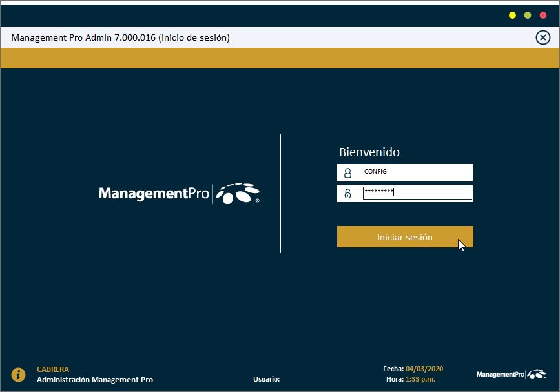Click the Bienvenido heading
This screenshot has width=560, height=392.
pyautogui.click(x=369, y=152)
